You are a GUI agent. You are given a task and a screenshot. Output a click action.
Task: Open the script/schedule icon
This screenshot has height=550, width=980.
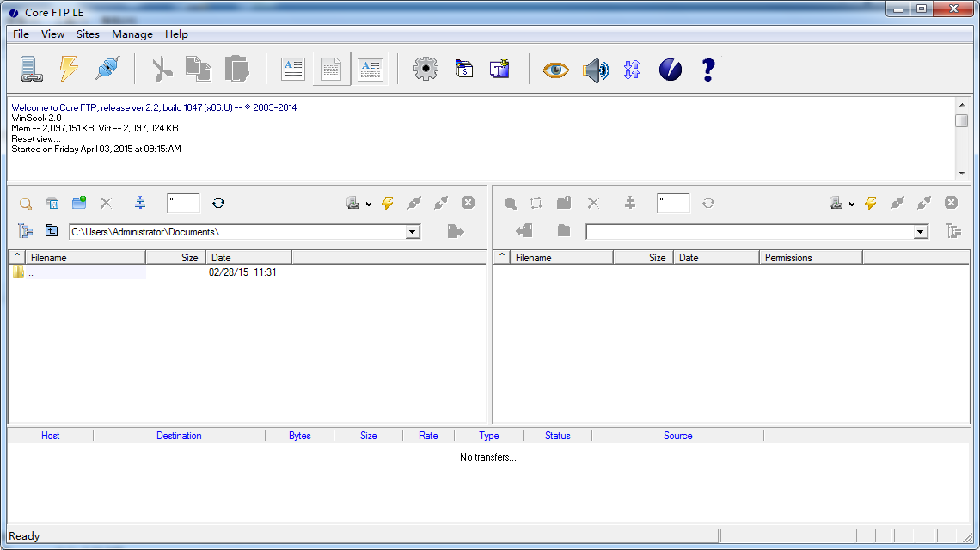[464, 69]
